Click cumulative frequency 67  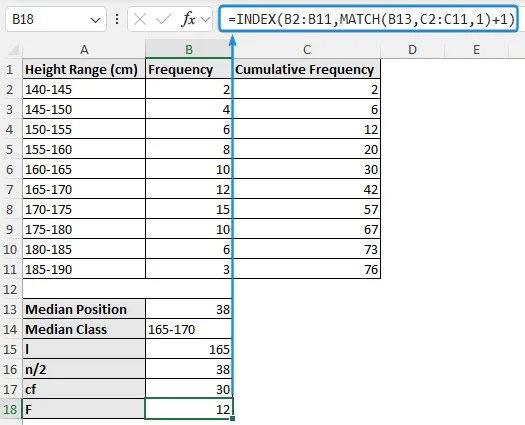(307, 229)
